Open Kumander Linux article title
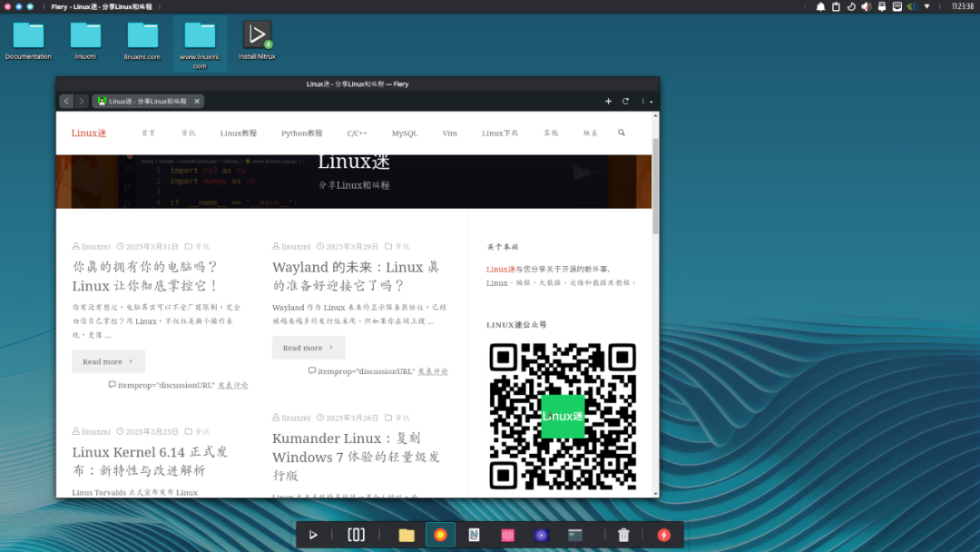 pyautogui.click(x=357, y=457)
